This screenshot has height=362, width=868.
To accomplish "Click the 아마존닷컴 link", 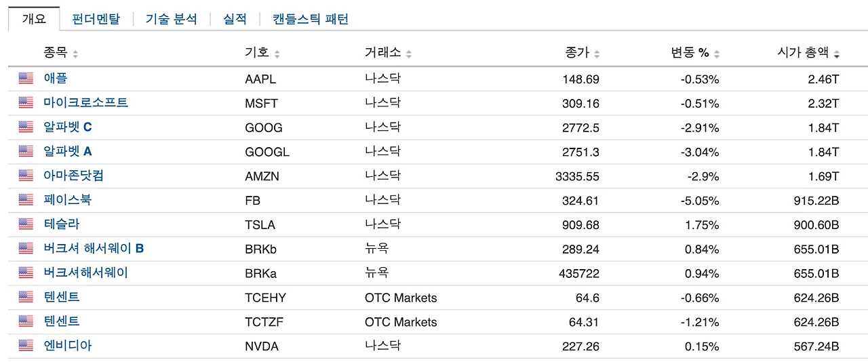I will click(73, 176).
